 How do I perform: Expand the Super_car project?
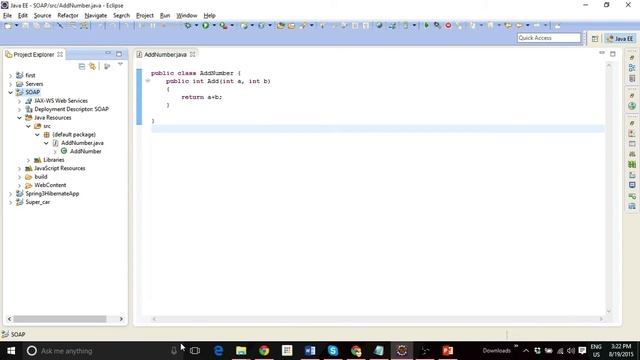coord(11,202)
